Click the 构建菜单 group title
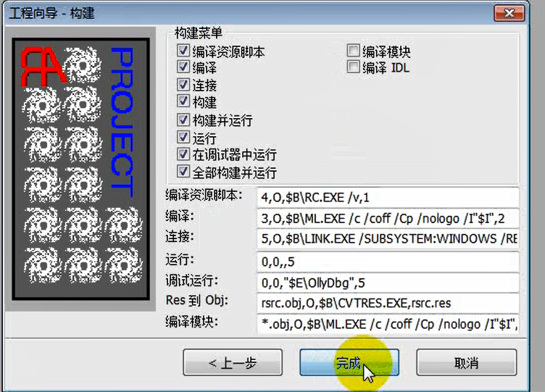 pyautogui.click(x=198, y=33)
